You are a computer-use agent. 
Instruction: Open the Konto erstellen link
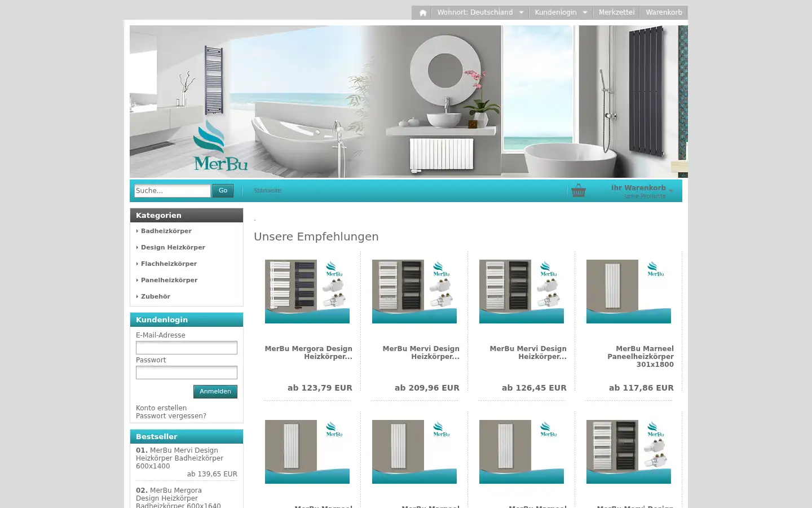tap(161, 408)
